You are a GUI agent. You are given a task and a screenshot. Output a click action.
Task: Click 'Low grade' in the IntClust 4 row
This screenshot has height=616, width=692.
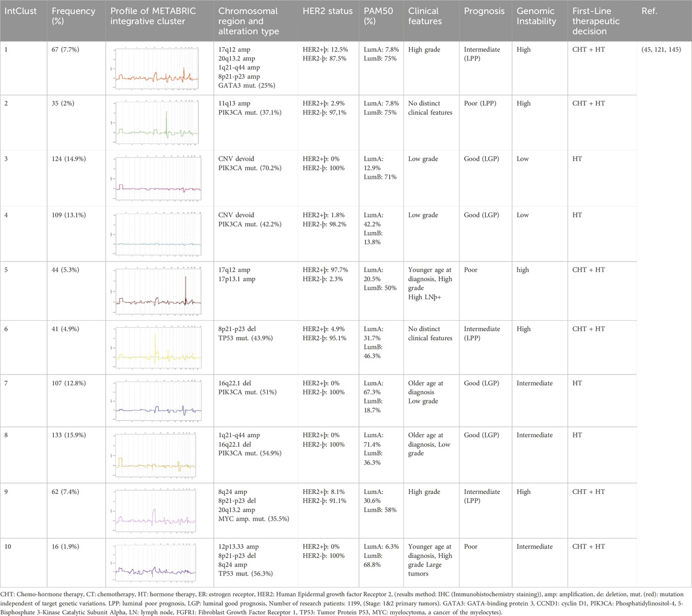click(x=423, y=215)
